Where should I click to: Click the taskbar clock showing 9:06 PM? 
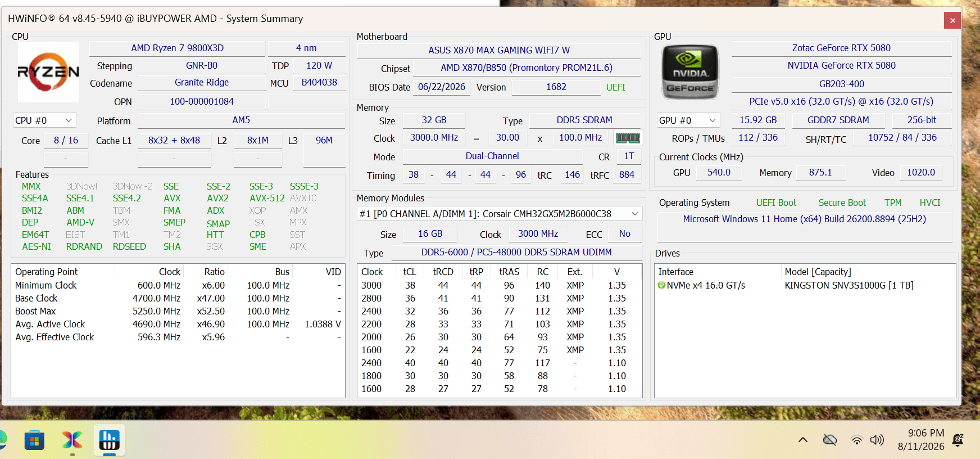pyautogui.click(x=921, y=440)
